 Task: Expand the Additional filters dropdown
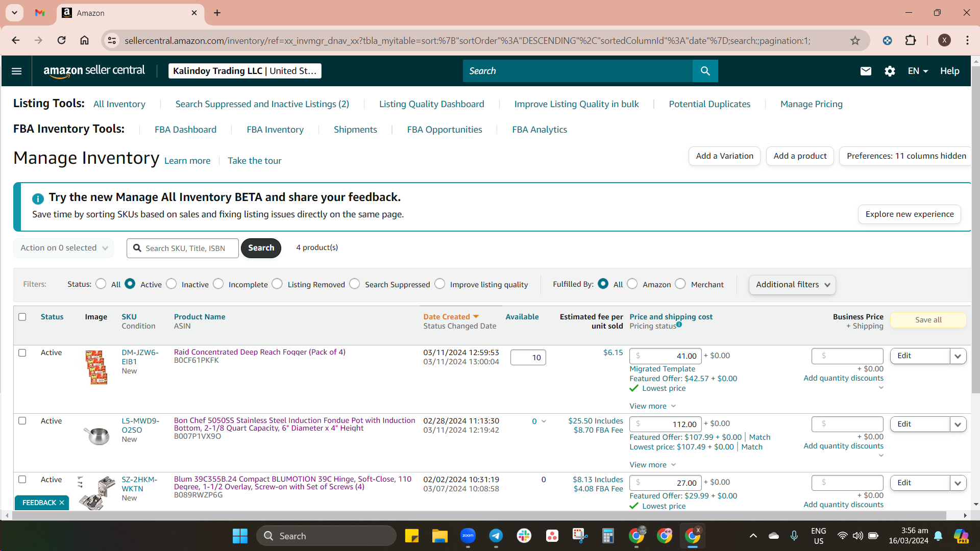pos(792,285)
